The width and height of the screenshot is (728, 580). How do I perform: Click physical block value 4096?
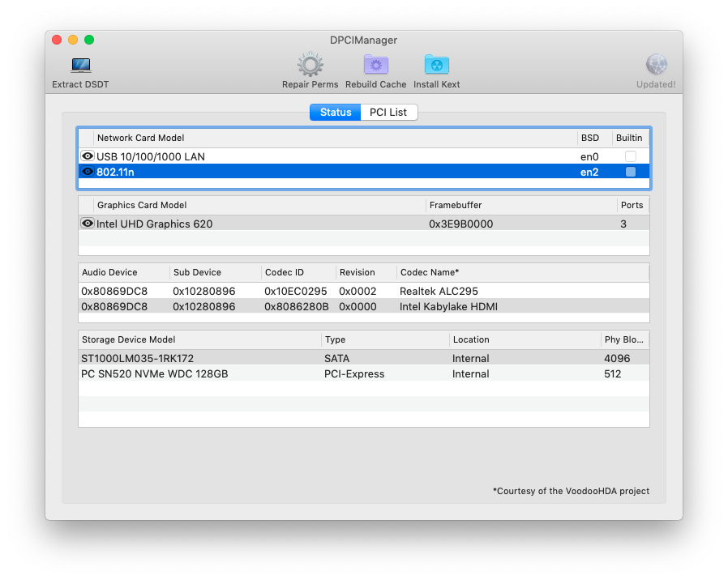pyautogui.click(x=617, y=359)
